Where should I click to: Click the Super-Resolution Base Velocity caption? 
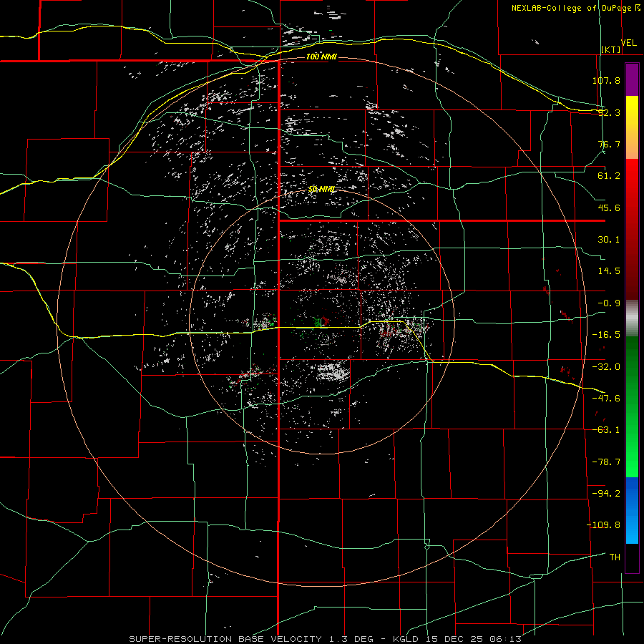click(326, 639)
